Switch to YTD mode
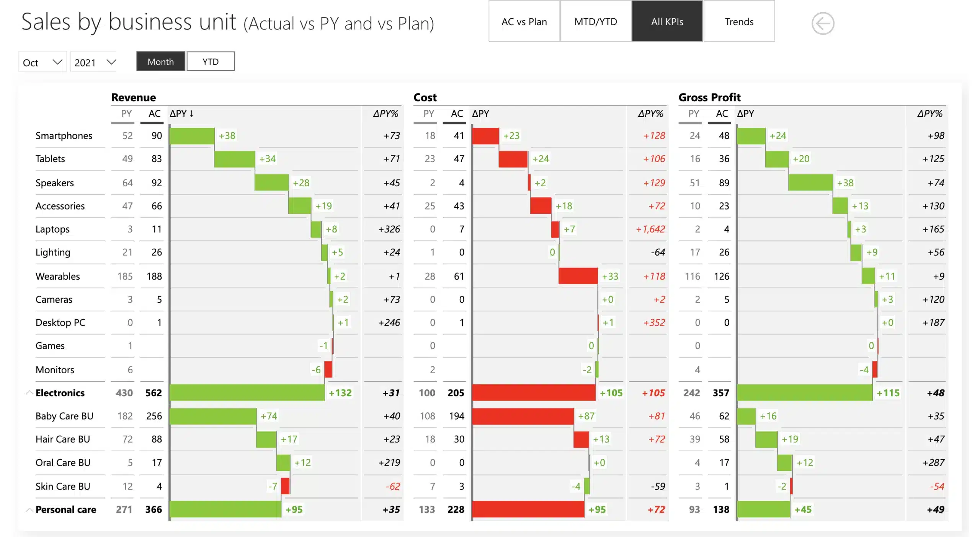 [x=210, y=61]
